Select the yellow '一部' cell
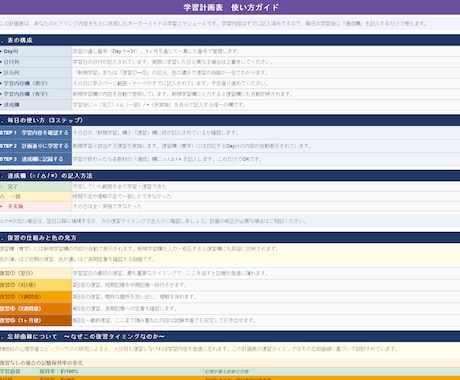Viewport: 460px width, 380px height. point(36,196)
